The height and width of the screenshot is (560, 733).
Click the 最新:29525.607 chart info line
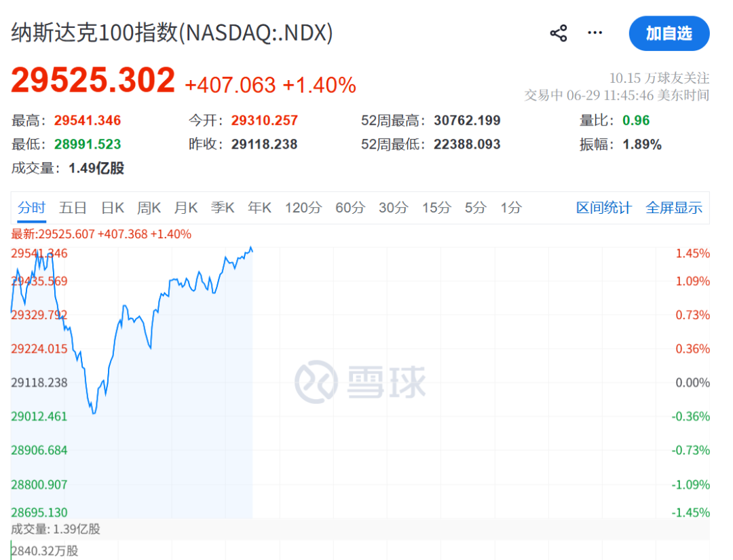pos(101,234)
